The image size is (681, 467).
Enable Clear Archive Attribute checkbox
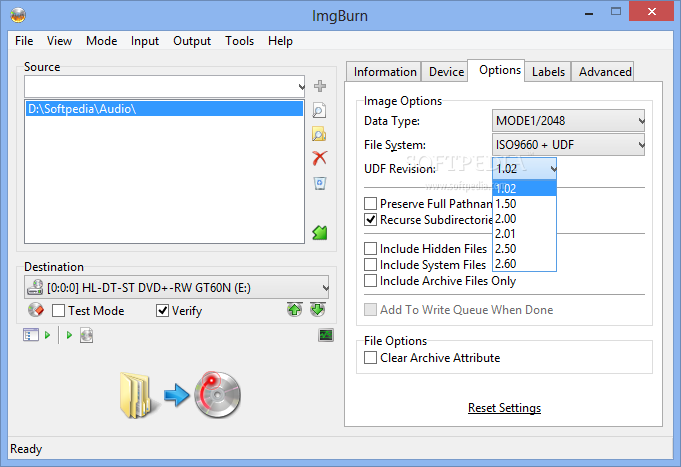tap(370, 358)
